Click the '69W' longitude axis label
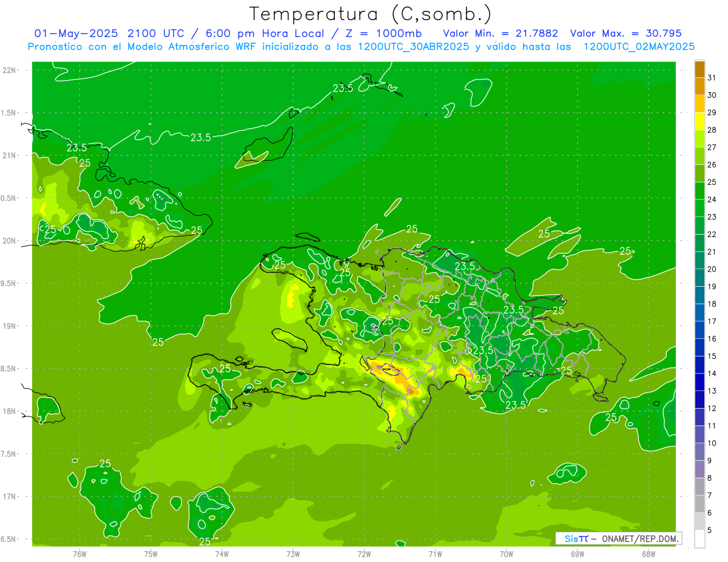Screen dimensions: 728x562 pyautogui.click(x=578, y=554)
